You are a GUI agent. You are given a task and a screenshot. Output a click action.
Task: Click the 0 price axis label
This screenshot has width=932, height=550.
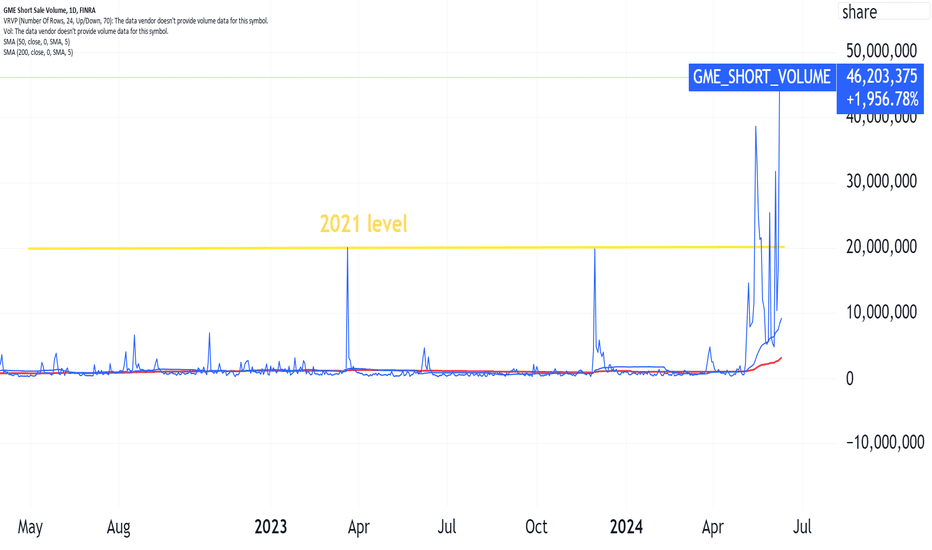tap(849, 378)
